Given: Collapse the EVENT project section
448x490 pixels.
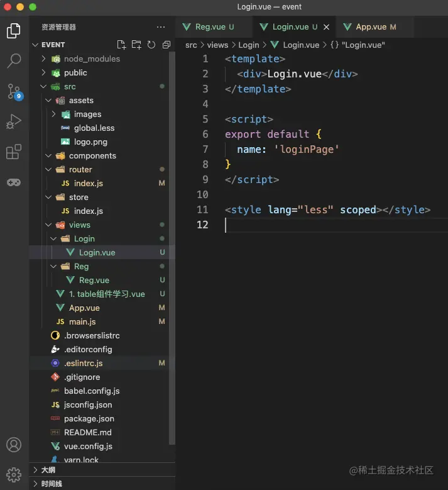Looking at the screenshot, I should point(35,45).
